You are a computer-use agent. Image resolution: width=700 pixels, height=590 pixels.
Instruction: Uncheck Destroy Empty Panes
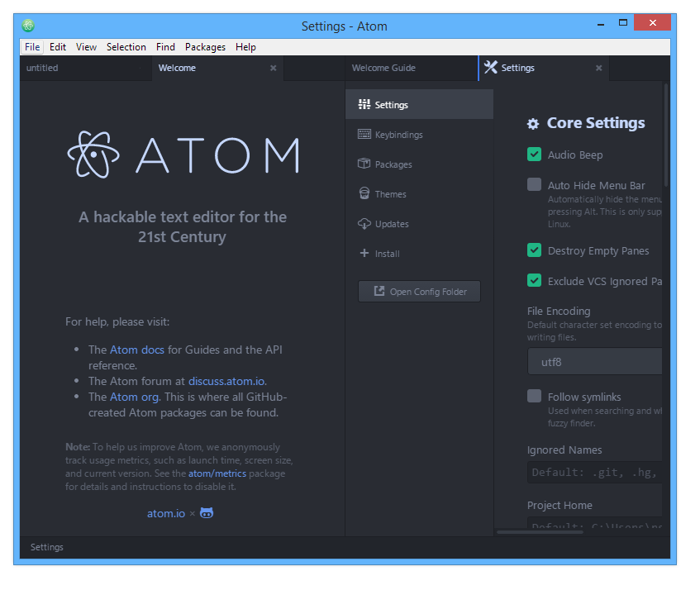point(534,250)
